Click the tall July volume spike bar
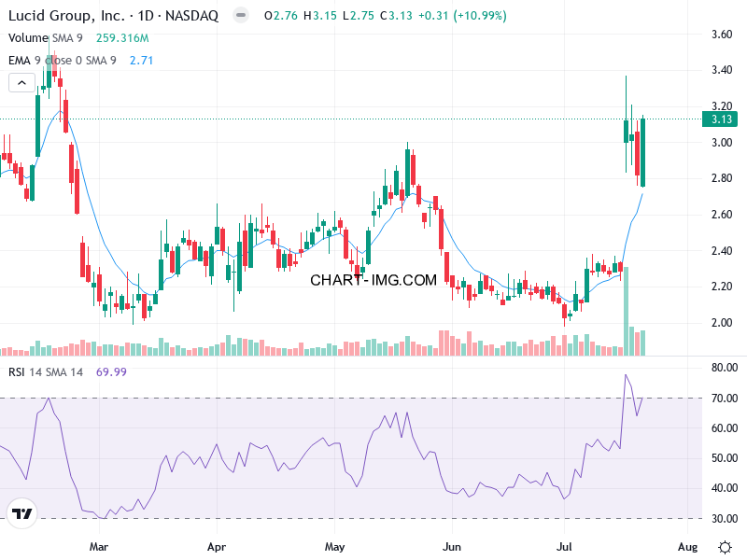Image resolution: width=747 pixels, height=560 pixels. click(626, 312)
